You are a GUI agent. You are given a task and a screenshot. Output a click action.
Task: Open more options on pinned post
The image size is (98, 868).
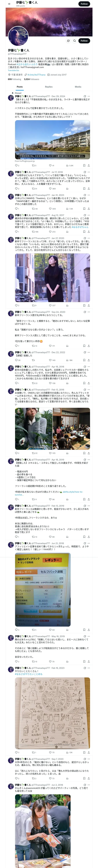click(x=89, y=96)
